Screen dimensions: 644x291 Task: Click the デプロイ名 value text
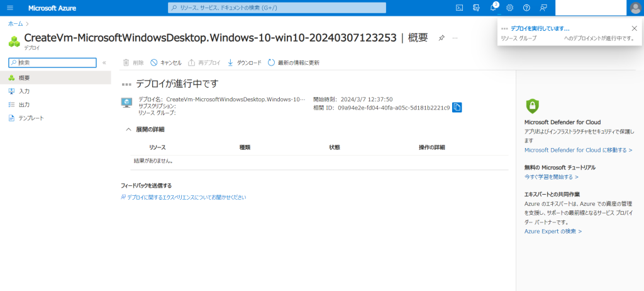click(236, 99)
